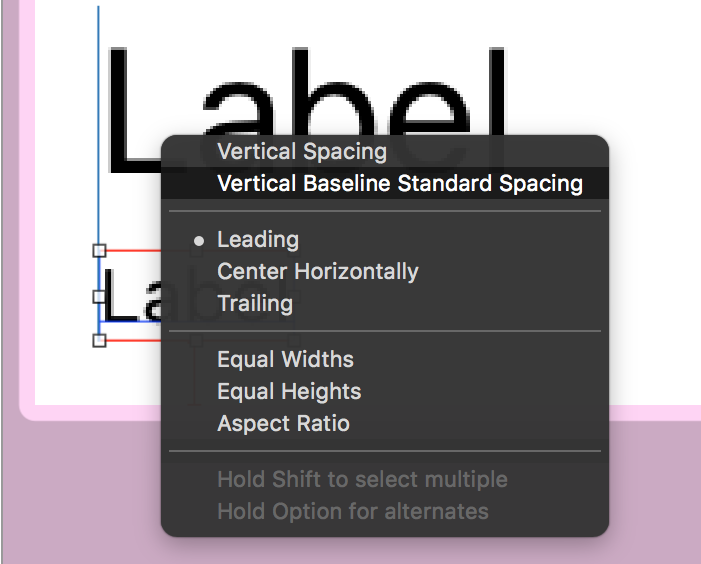Screen dimensions: 701x564
Task: Click the lower red constraint line
Action: click(x=133, y=341)
